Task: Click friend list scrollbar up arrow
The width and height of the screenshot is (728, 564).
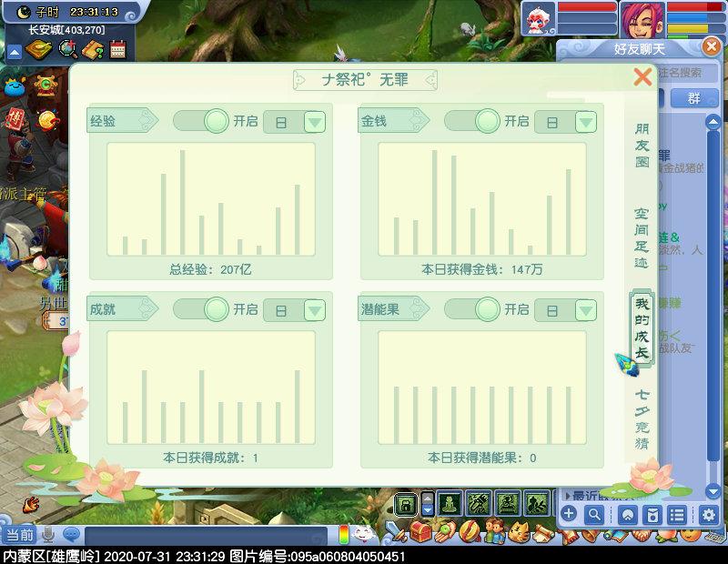Action: click(x=713, y=123)
